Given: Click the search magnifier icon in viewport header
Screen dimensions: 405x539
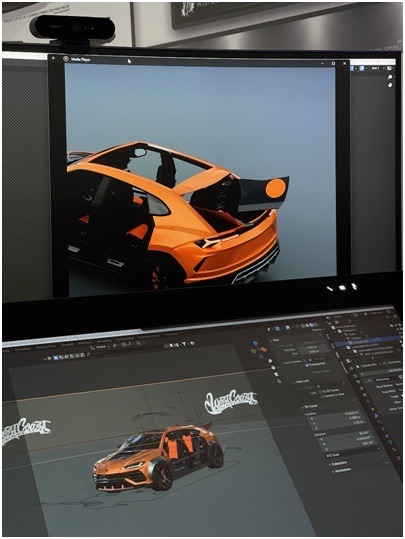Looking at the screenshot, I should click(x=88, y=354).
